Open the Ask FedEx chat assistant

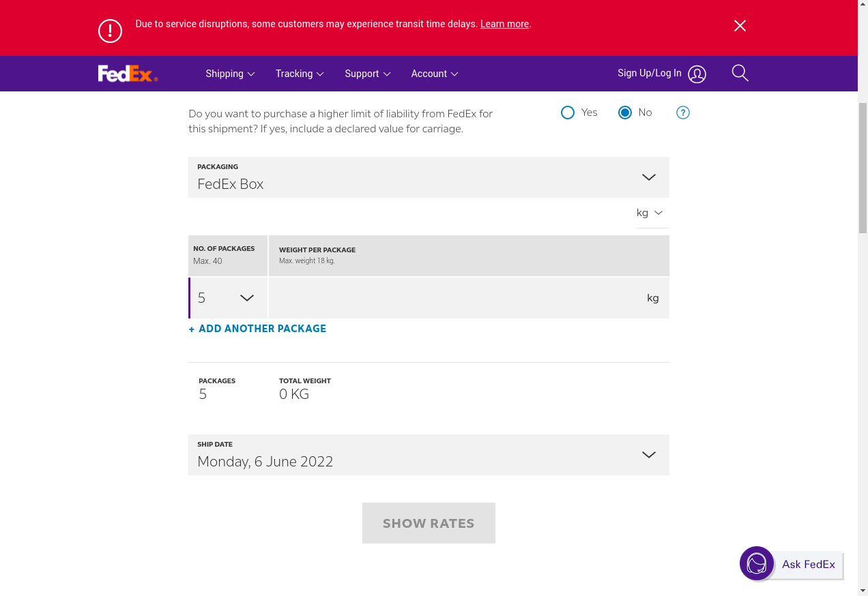click(x=792, y=564)
